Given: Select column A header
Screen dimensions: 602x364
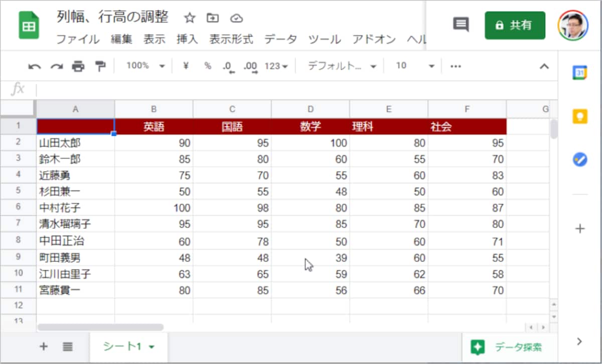Looking at the screenshot, I should (x=75, y=109).
